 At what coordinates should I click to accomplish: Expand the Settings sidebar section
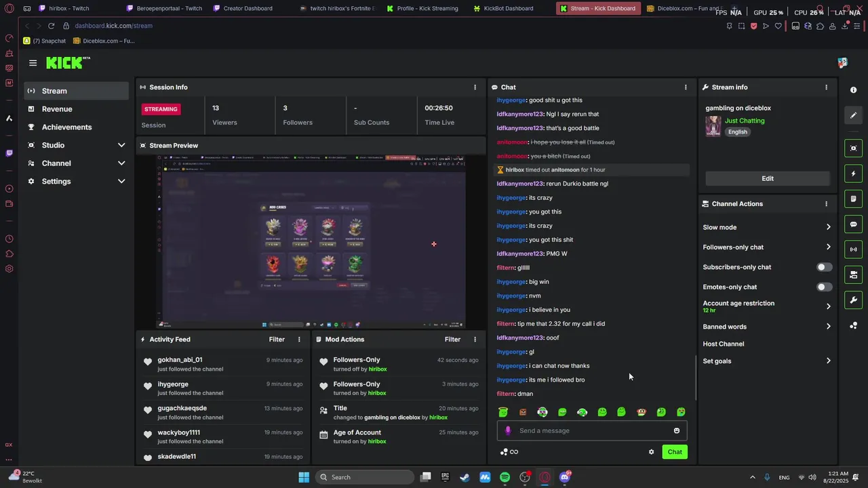77,182
